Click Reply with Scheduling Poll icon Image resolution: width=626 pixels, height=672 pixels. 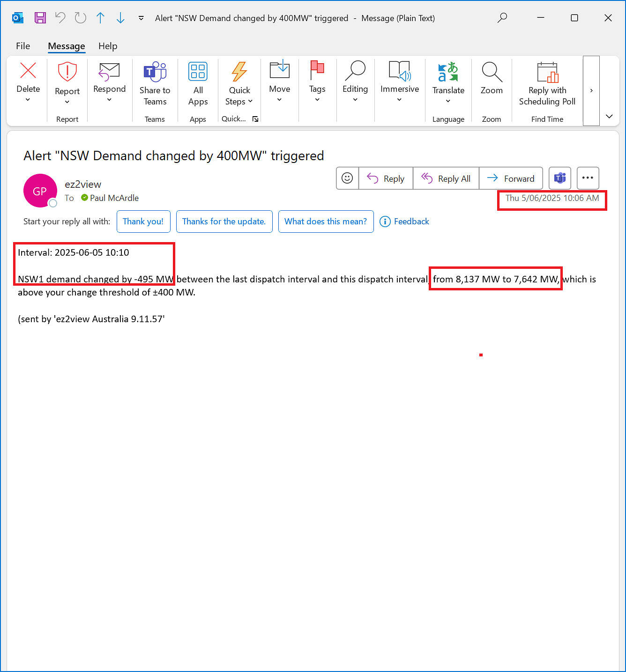[547, 72]
